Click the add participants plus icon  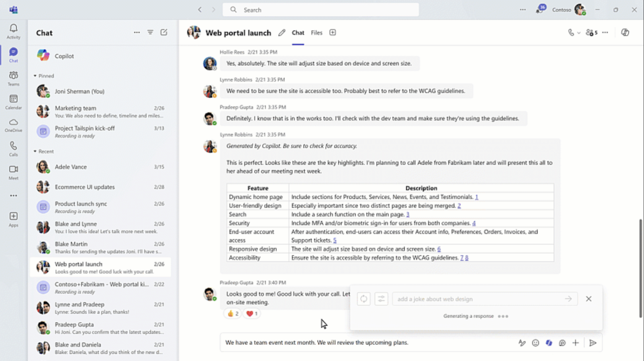tap(591, 32)
